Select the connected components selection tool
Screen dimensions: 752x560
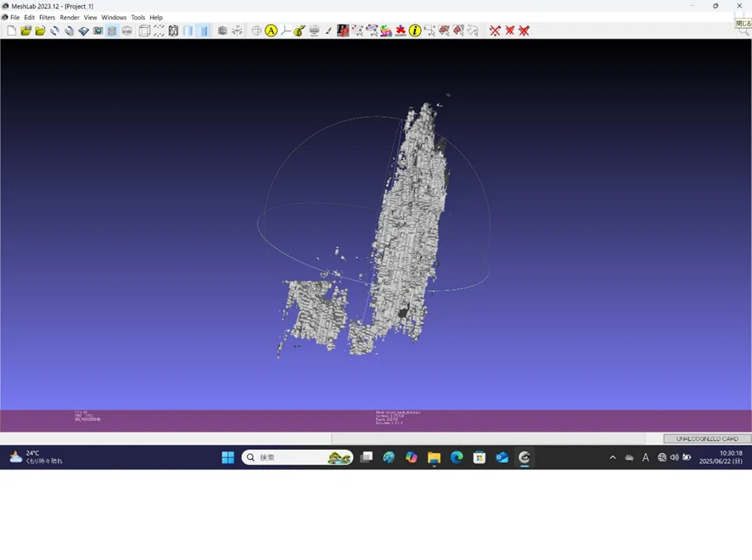[372, 31]
